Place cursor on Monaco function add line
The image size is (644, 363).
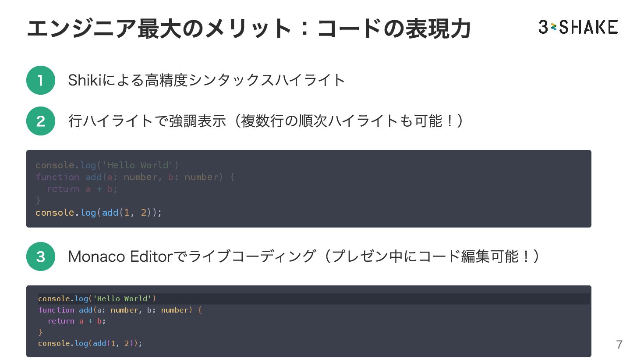pyautogui.click(x=120, y=310)
